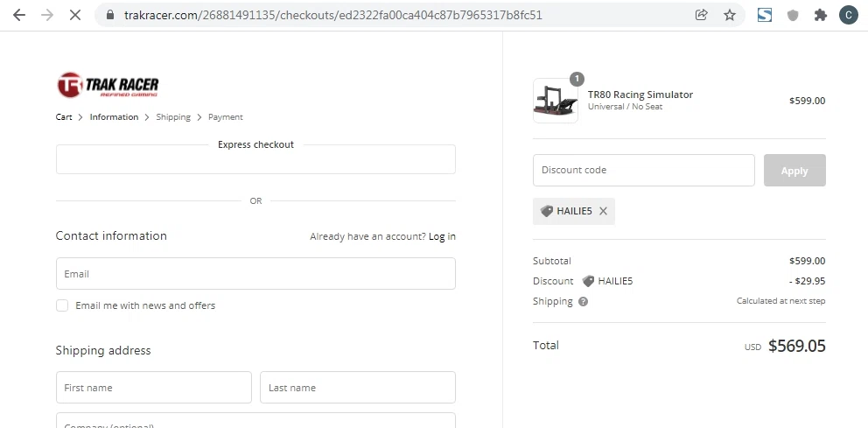Focus the Discount code field
Image resolution: width=868 pixels, height=428 pixels.
pos(644,170)
